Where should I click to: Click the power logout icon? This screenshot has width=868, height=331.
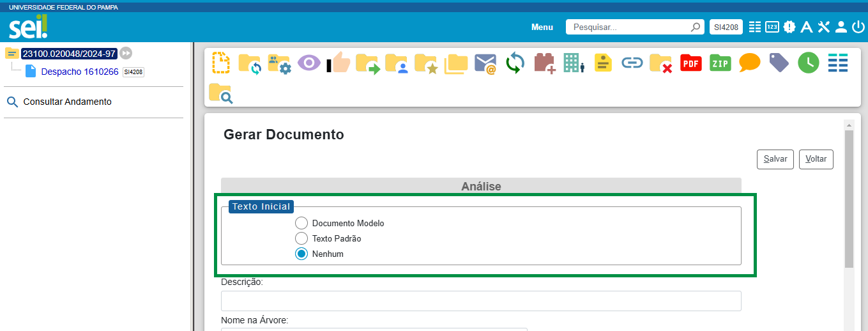click(x=857, y=27)
